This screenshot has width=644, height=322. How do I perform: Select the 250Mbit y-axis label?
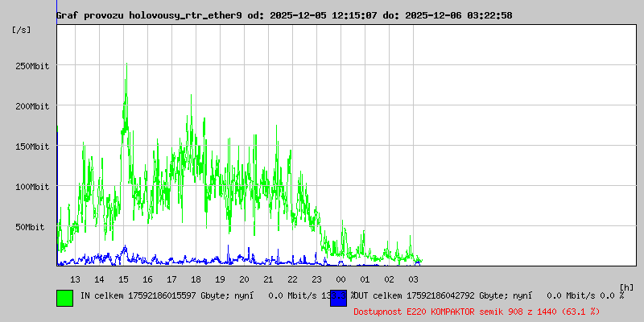[32, 66]
